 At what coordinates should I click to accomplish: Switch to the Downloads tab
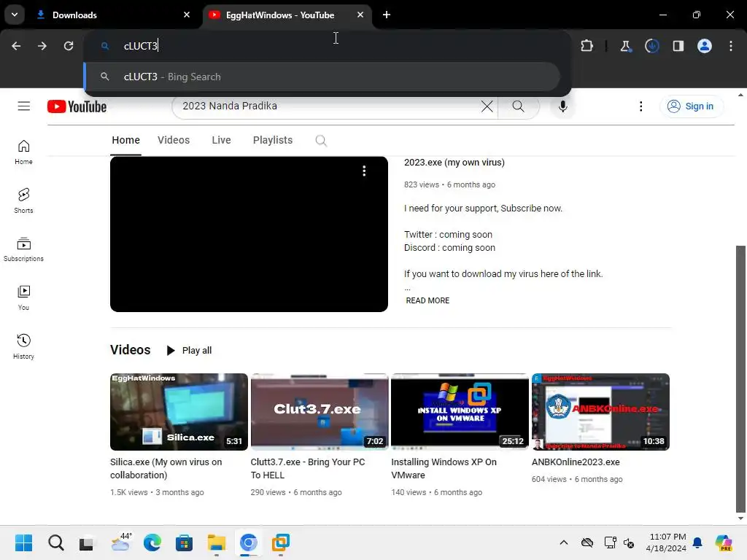[x=112, y=15]
